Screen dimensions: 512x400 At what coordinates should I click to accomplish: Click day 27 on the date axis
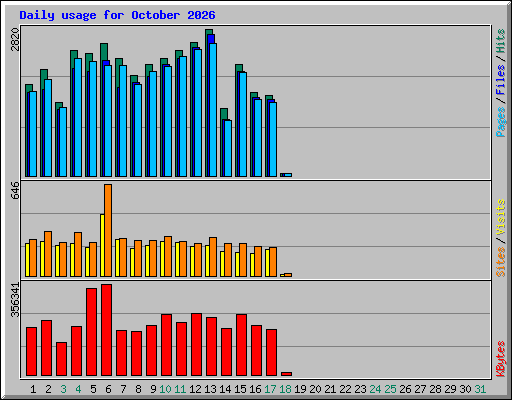pyautogui.click(x=420, y=389)
